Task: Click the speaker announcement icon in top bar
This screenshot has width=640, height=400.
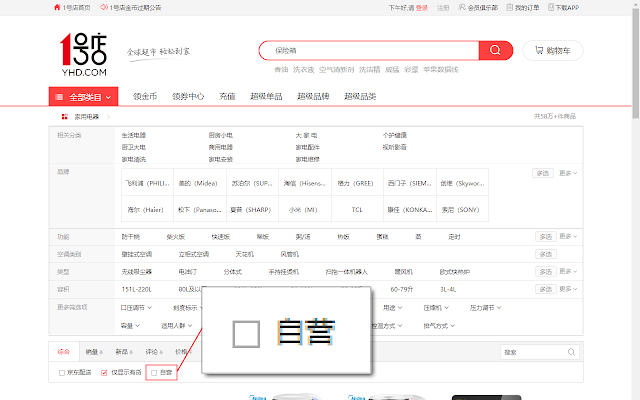Action: [x=104, y=7]
